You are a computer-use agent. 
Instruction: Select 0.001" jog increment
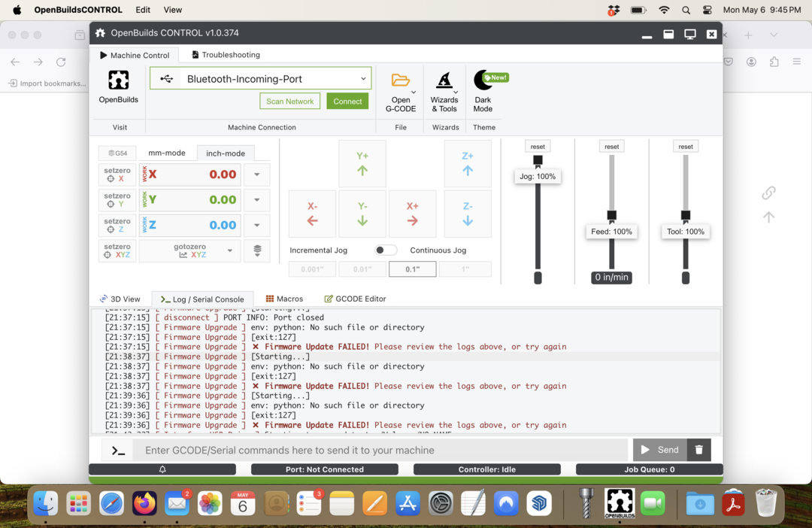312,269
